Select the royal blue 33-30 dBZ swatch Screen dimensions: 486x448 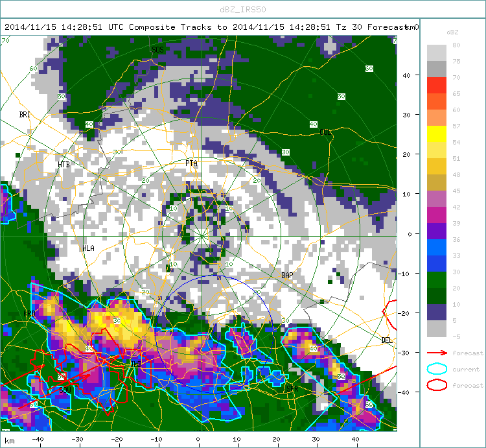[x=437, y=263]
